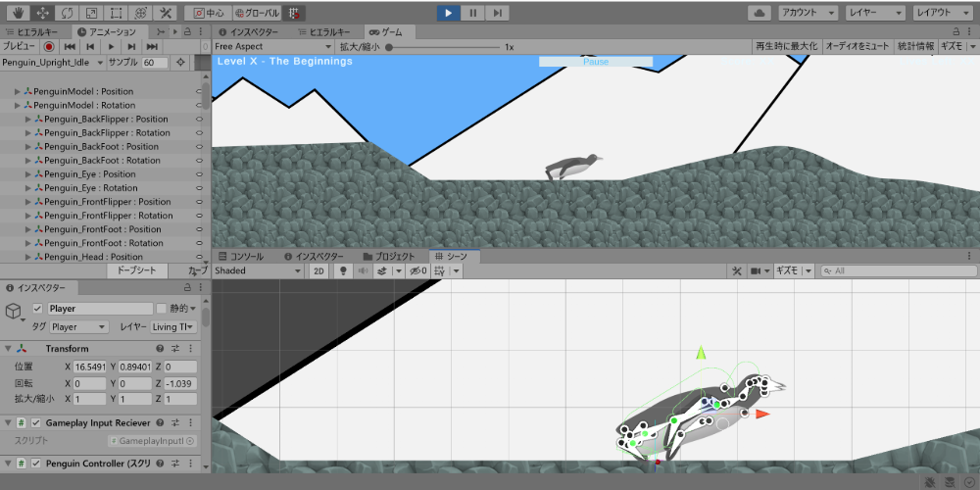Viewport: 980px width, 490px height.
Task: Toggle 2D view mode in the Scene
Action: (319, 270)
